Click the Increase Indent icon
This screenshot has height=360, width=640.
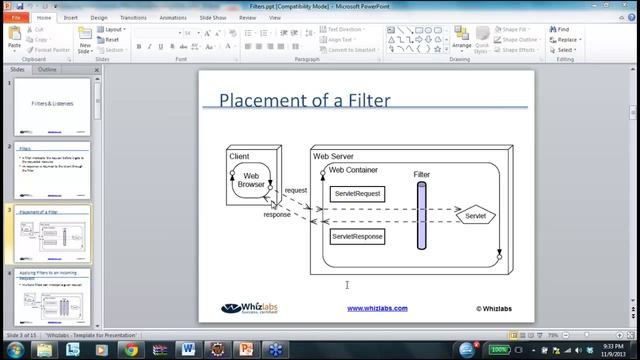pyautogui.click(x=294, y=33)
